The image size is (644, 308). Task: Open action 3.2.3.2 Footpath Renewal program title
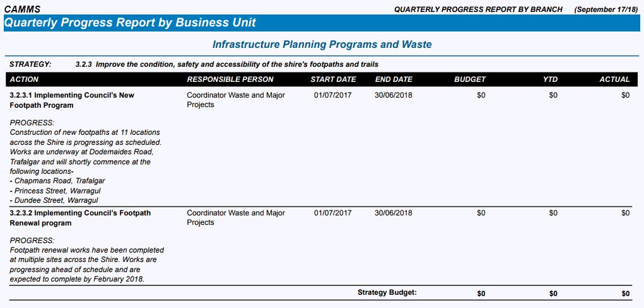80,218
